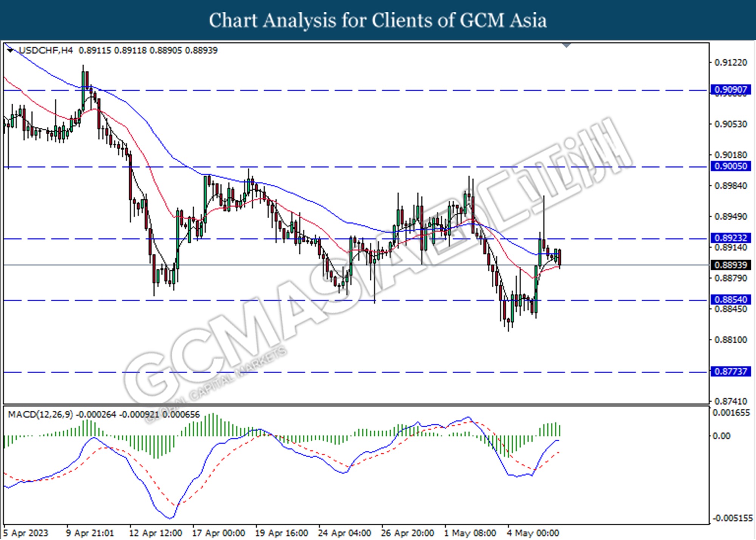Click the current price 0.88939 label
Viewport: 756px width, 540px height.
(730, 265)
